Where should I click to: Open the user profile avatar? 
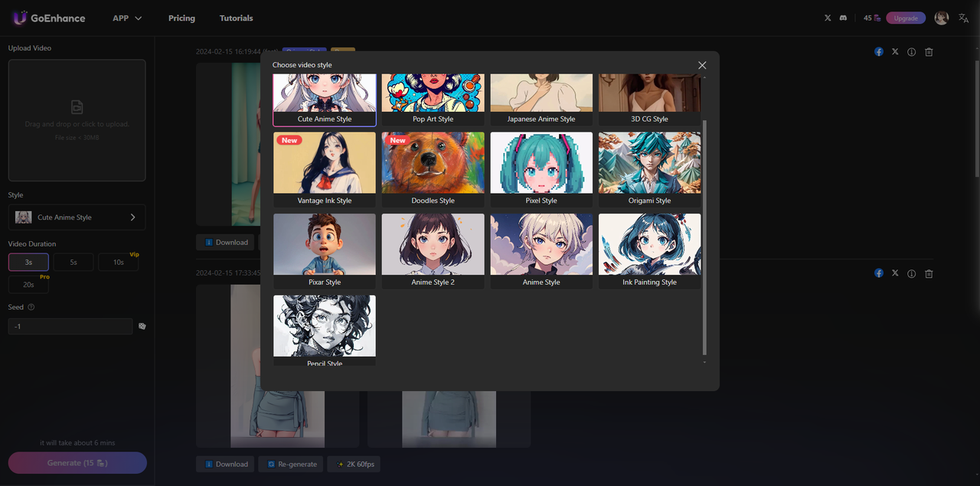942,18
